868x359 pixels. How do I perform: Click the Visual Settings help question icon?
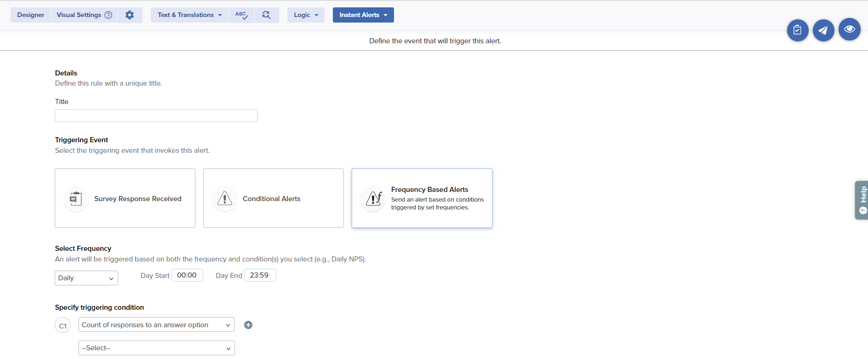[x=108, y=15]
